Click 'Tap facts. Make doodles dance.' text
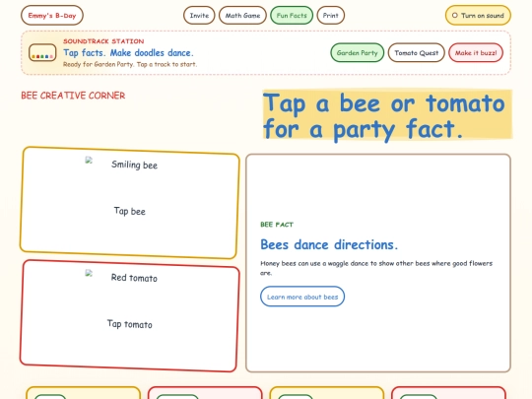 click(x=128, y=53)
